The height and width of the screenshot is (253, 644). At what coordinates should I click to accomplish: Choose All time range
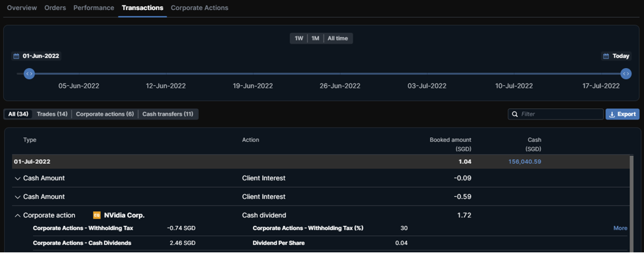point(338,38)
